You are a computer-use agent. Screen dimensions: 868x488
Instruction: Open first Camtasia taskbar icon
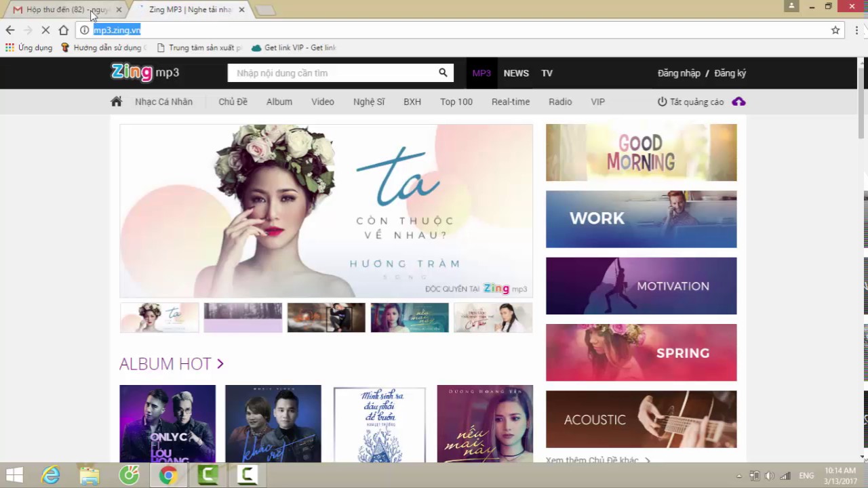(x=208, y=475)
